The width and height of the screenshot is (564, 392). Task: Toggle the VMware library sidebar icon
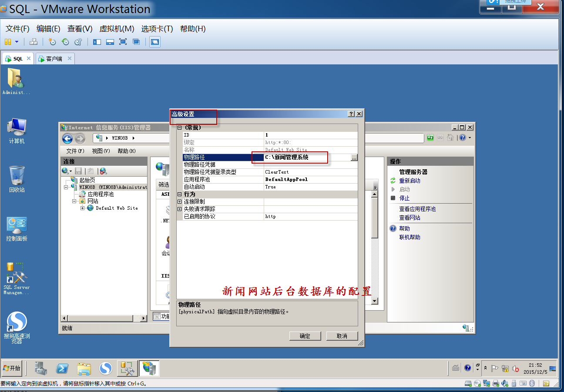[97, 42]
